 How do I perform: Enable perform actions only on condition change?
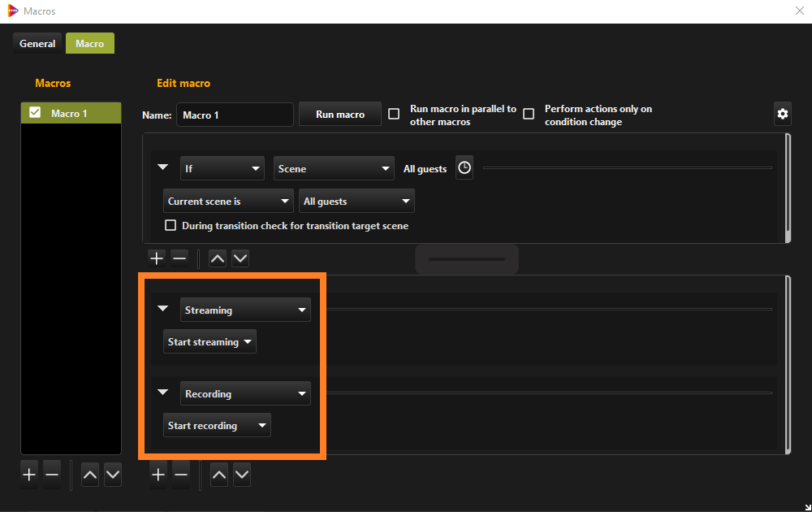point(529,114)
